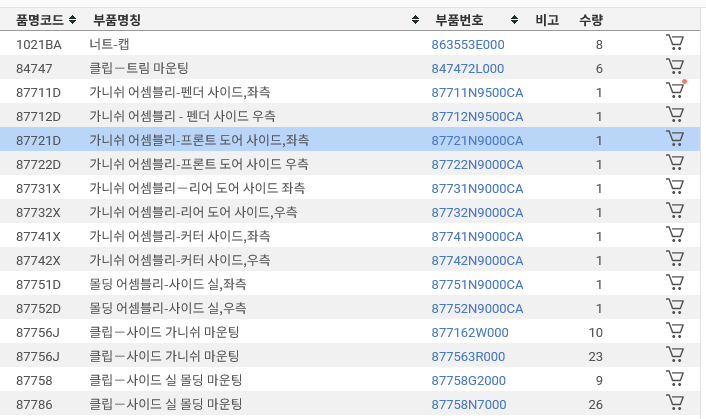Toggle sort arrow beside 부품번호 header

click(514, 20)
